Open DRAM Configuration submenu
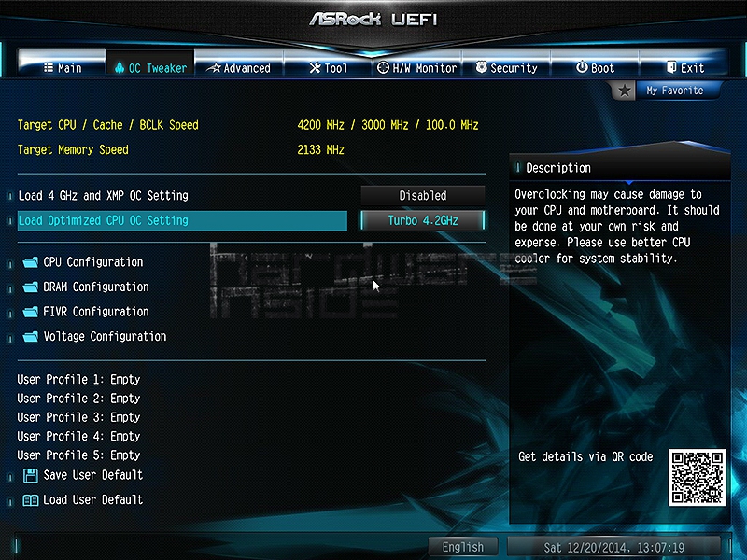The width and height of the screenshot is (747, 560). pyautogui.click(x=96, y=287)
